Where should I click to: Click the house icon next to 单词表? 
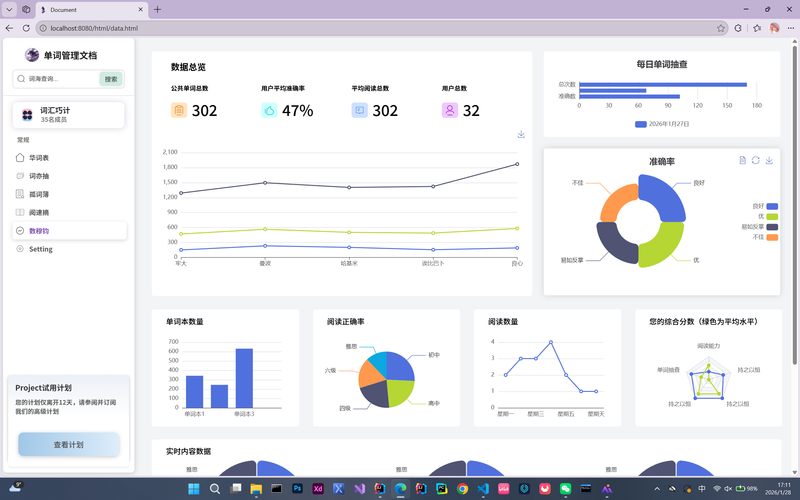[20, 158]
